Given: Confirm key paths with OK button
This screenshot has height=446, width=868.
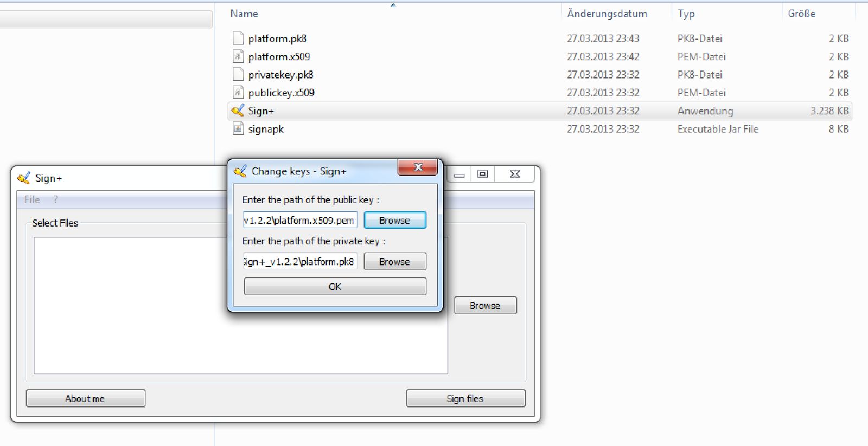Looking at the screenshot, I should (335, 287).
